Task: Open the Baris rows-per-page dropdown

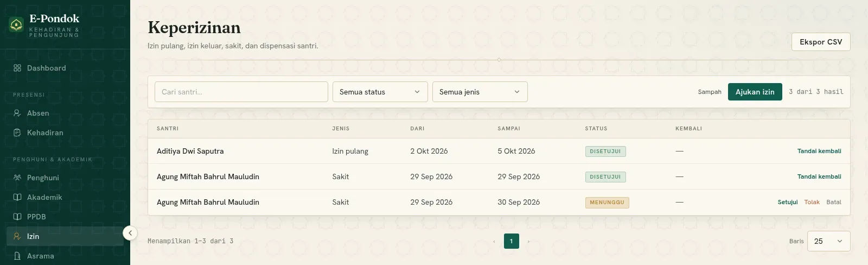Action: pos(829,241)
